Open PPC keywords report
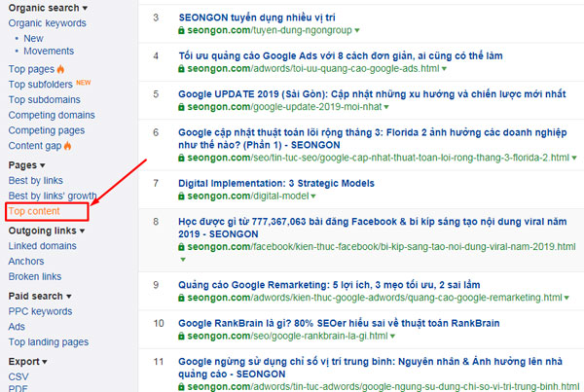 [x=40, y=311]
